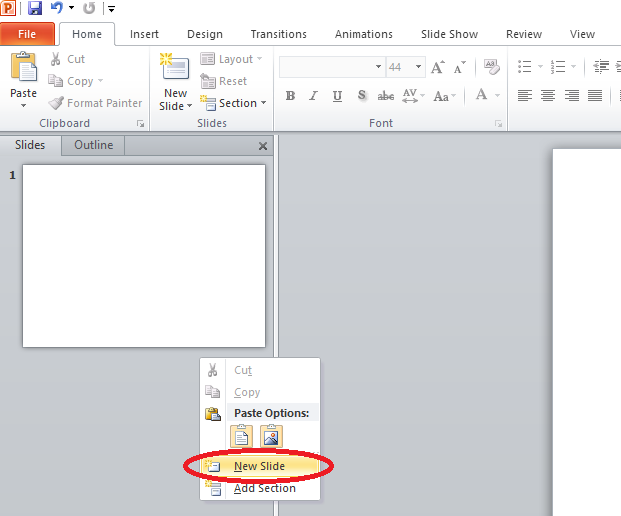
Task: Close the Slides/Outline pane
Action: coord(263,146)
